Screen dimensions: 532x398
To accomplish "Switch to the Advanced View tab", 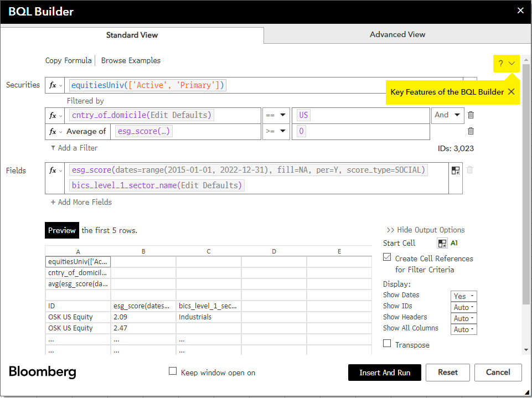I will (x=397, y=34).
